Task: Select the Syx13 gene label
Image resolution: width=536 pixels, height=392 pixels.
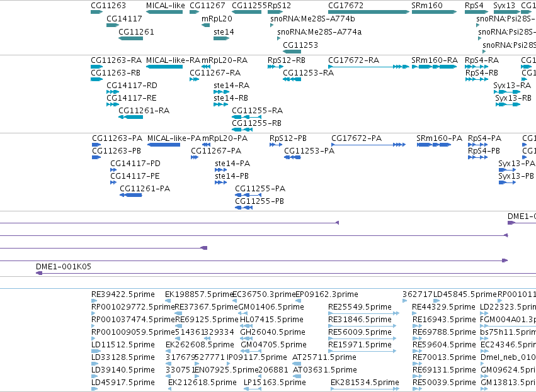Action: 505,6
